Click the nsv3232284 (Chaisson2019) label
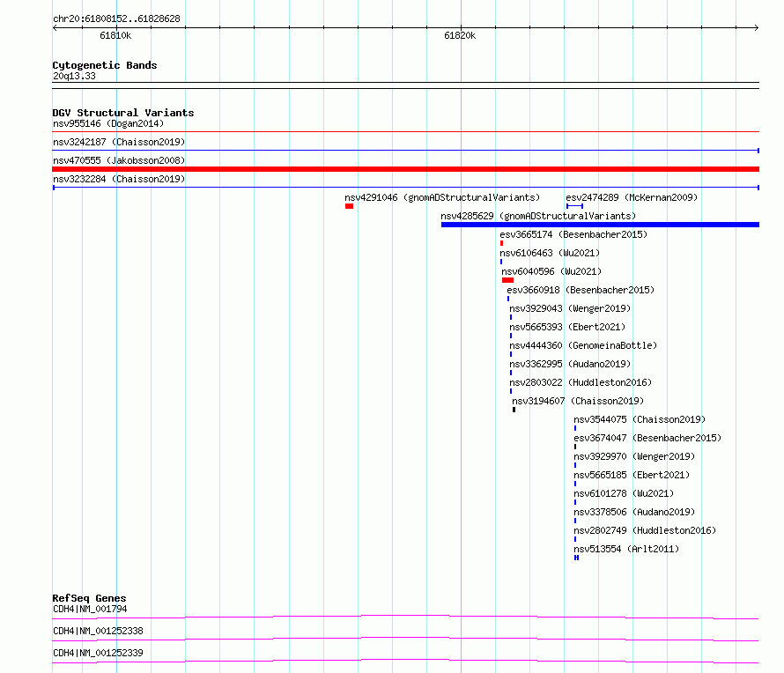The height and width of the screenshot is (673, 784). point(119,179)
